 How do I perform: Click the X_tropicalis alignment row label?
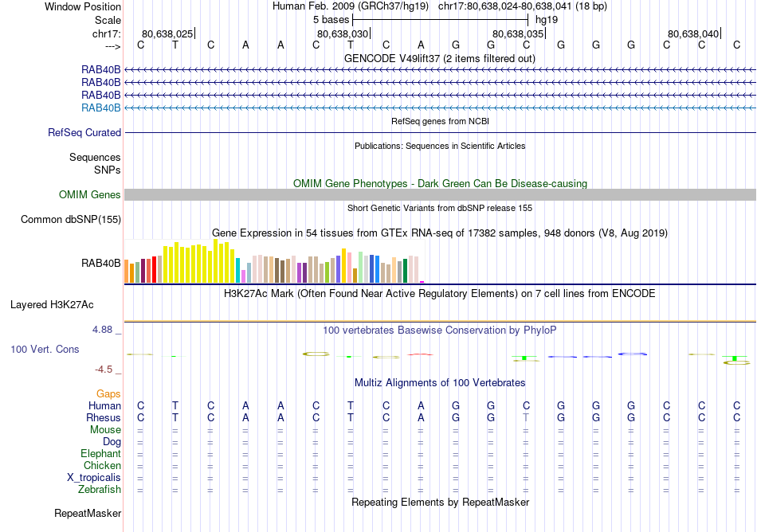click(94, 478)
